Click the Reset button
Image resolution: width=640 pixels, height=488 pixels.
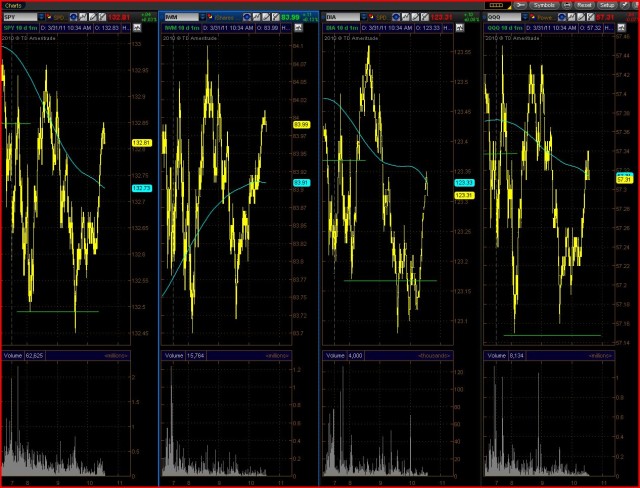[x=584, y=5]
